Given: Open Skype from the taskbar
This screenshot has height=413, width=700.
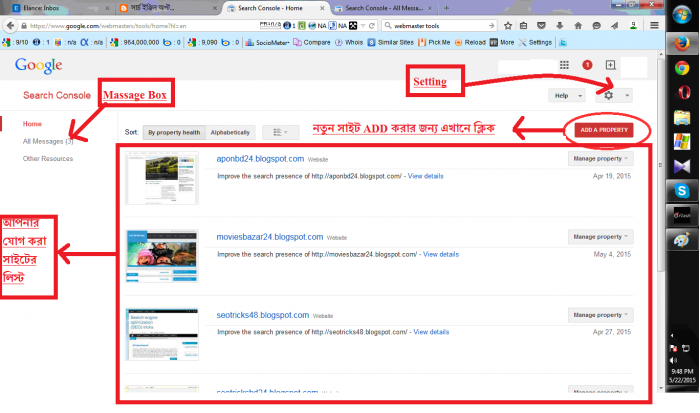Looking at the screenshot, I should [682, 191].
